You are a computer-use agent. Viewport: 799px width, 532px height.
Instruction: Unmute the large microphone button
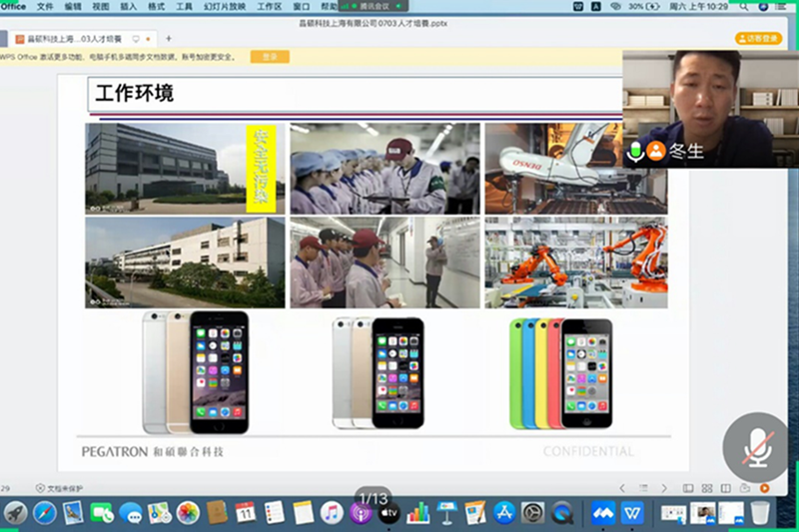(x=757, y=449)
